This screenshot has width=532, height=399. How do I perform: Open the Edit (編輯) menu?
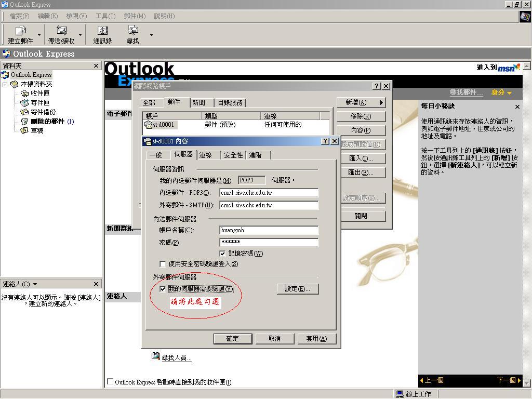tap(47, 16)
